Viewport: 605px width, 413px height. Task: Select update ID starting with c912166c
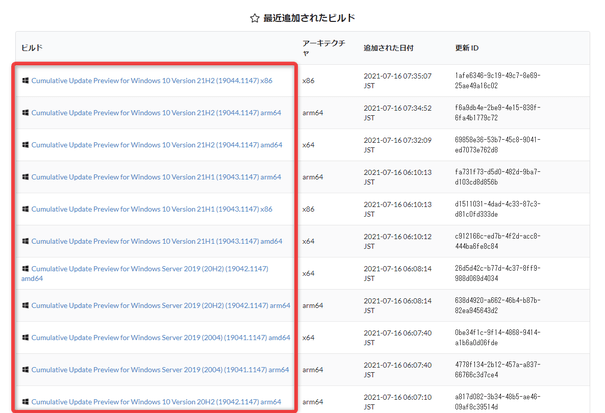pos(497,241)
